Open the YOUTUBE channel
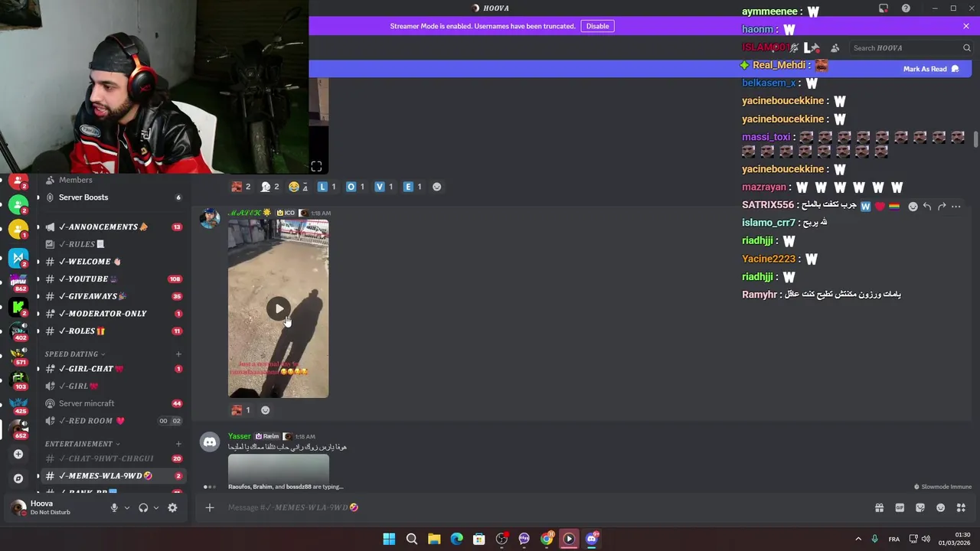This screenshot has width=980, height=551. point(111,279)
